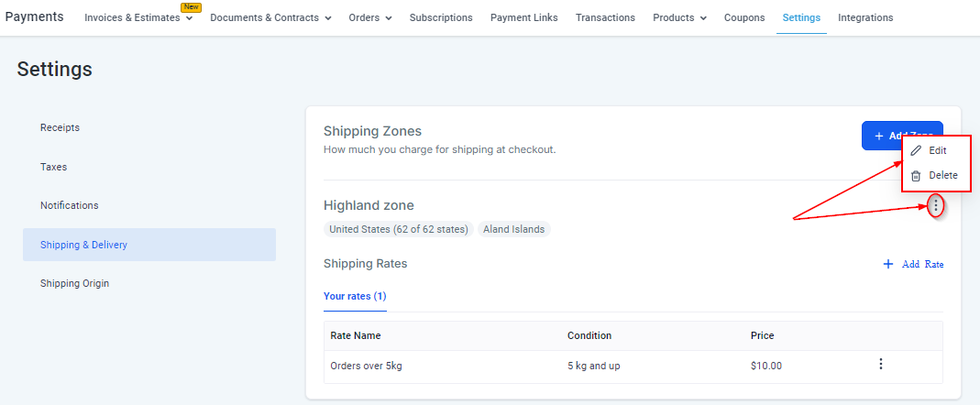Select Receipts in the settings sidebar
The height and width of the screenshot is (405, 980).
coord(60,127)
